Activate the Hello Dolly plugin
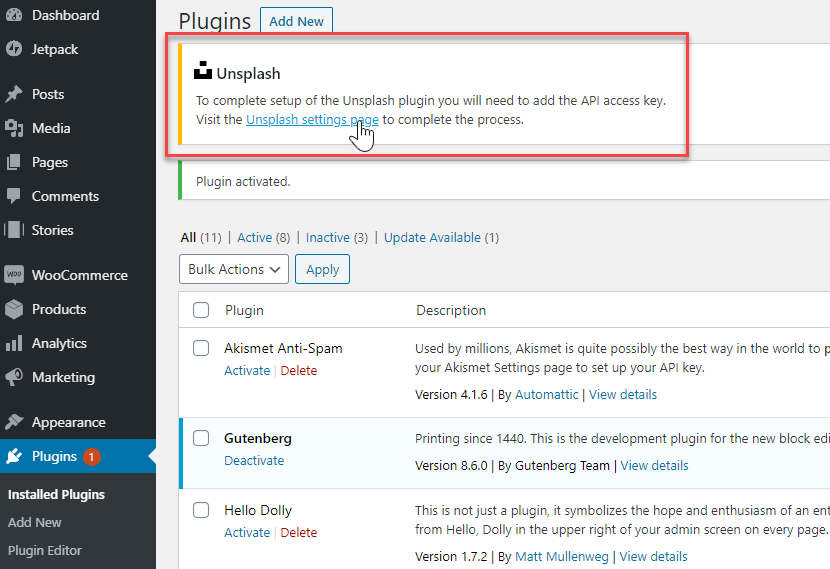Screen dimensions: 830x569 (x=247, y=532)
